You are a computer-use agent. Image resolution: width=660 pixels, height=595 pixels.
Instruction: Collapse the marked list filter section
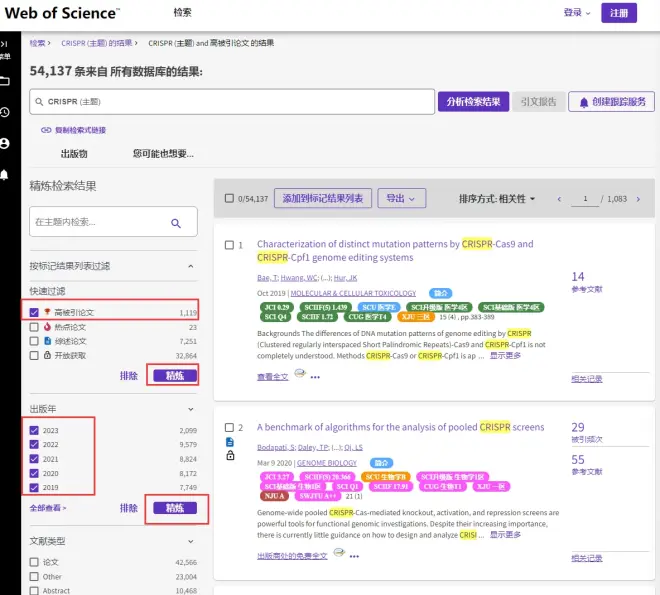(191, 266)
